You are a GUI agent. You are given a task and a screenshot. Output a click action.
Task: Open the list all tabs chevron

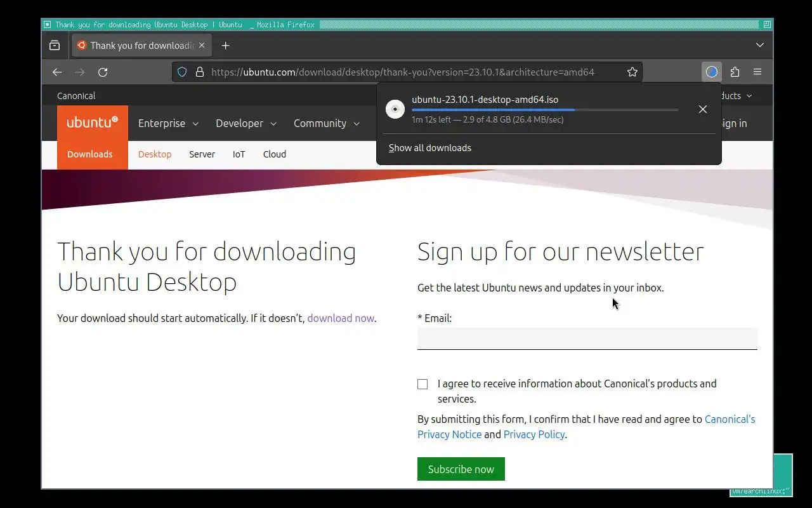coord(760,45)
